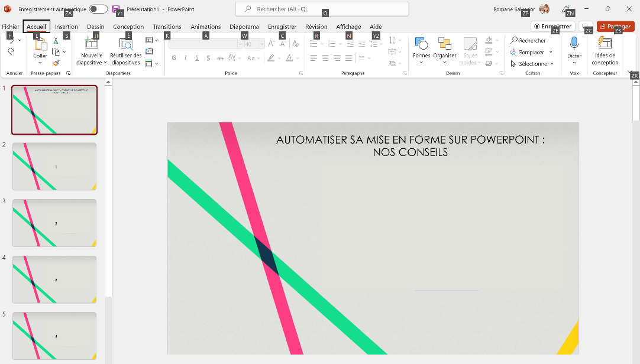
Task: Click the line spacing icon
Action: click(373, 44)
